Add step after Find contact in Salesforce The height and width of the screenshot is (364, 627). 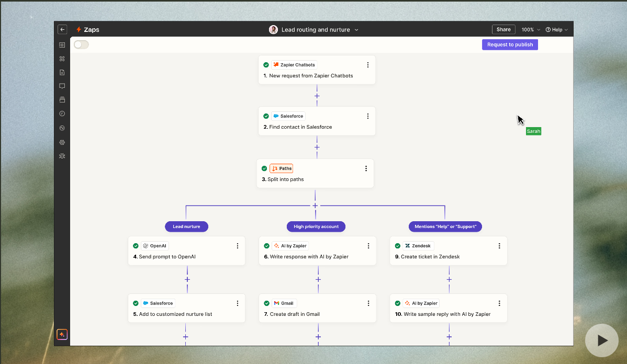[317, 147]
